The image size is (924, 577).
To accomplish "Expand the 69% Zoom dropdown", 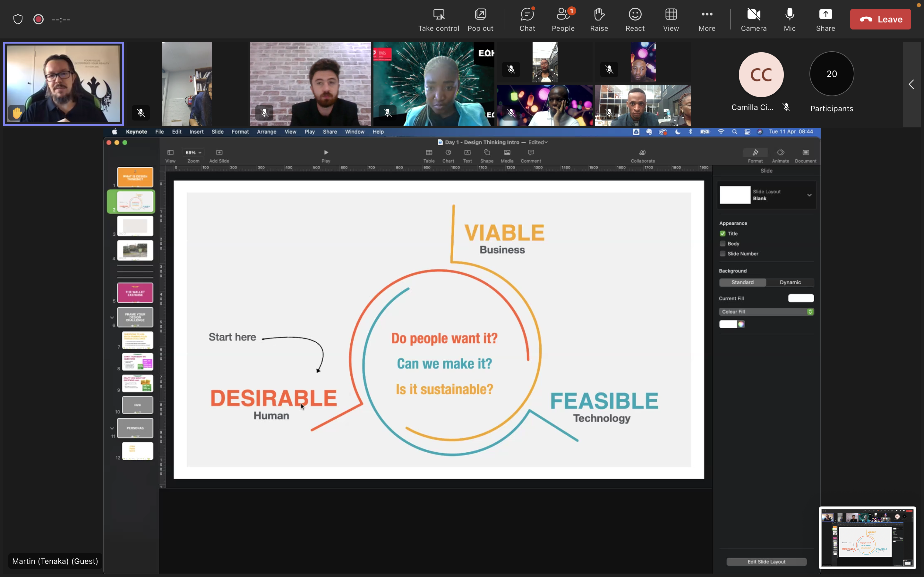I will (193, 153).
